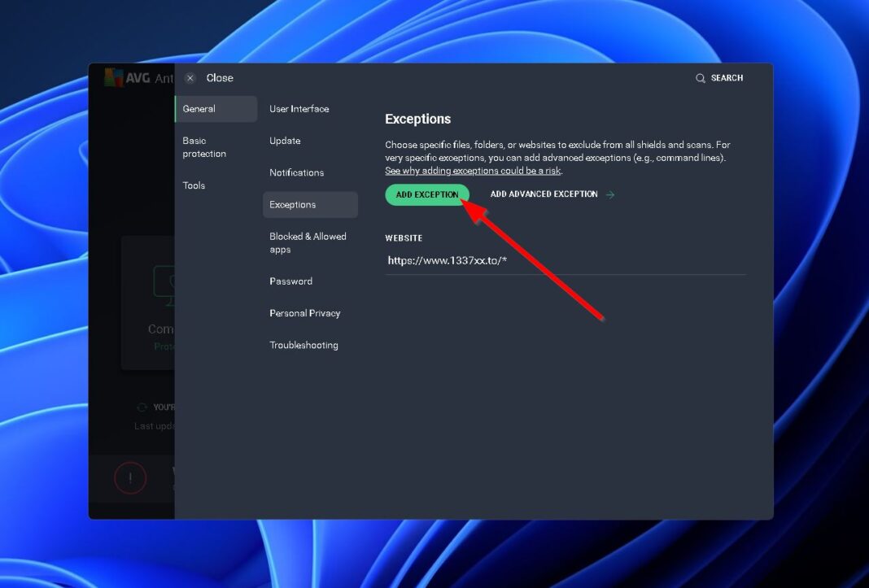869x588 pixels.
Task: Open Blocked & Allowed apps settings
Action: click(308, 242)
